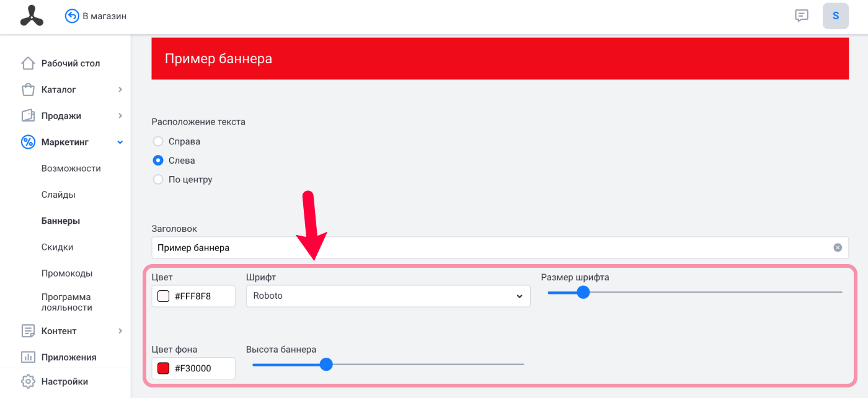Viewport: 868px width, 398px height.
Task: Select the Справа radio option
Action: pyautogui.click(x=158, y=141)
